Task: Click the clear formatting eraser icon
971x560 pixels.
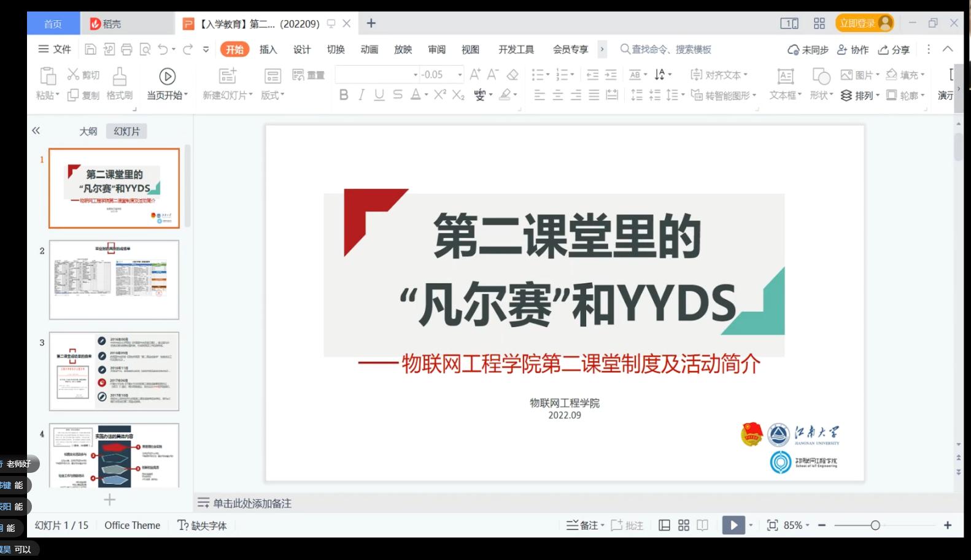Action: (x=513, y=75)
